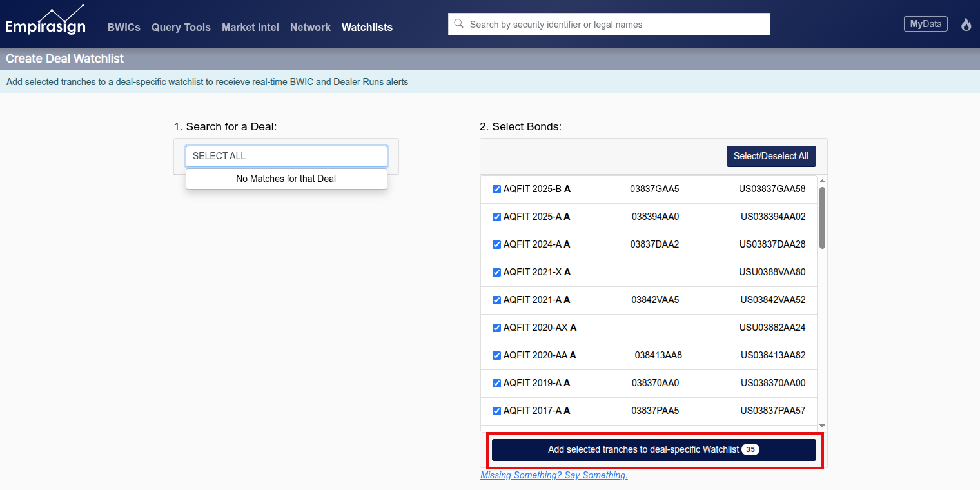
Task: Click ISIN US03842VAA52
Action: (773, 300)
